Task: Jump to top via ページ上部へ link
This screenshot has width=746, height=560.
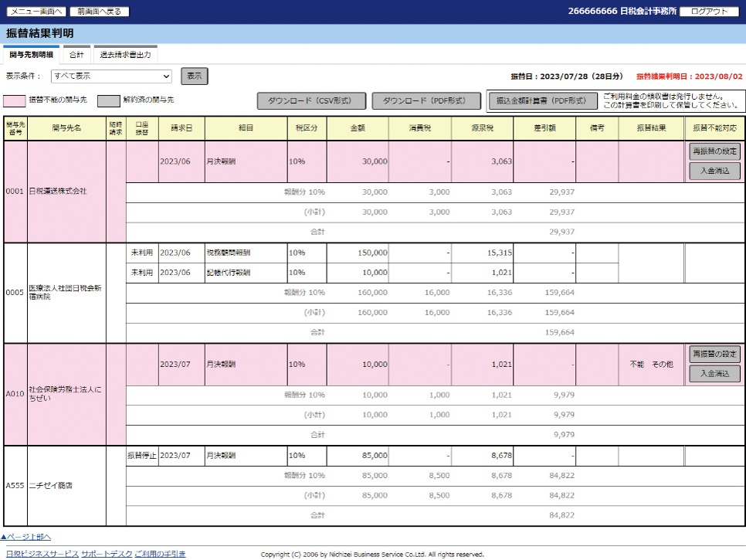Action: point(26,537)
